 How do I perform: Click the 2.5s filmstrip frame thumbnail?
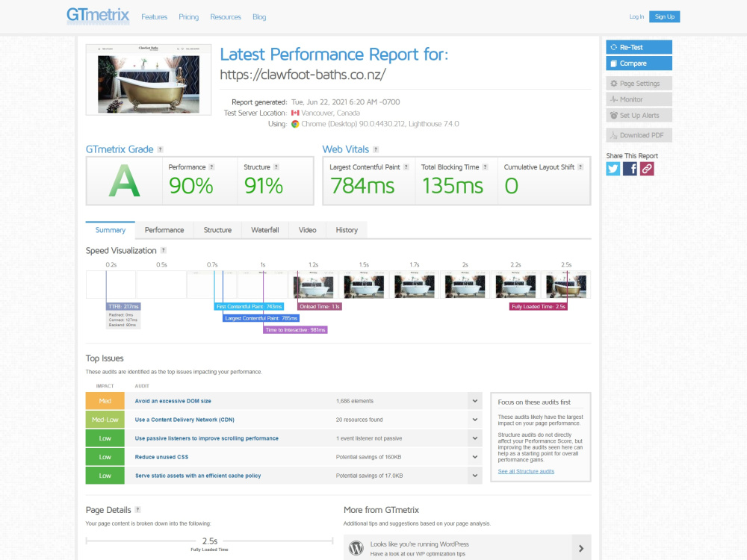[566, 284]
